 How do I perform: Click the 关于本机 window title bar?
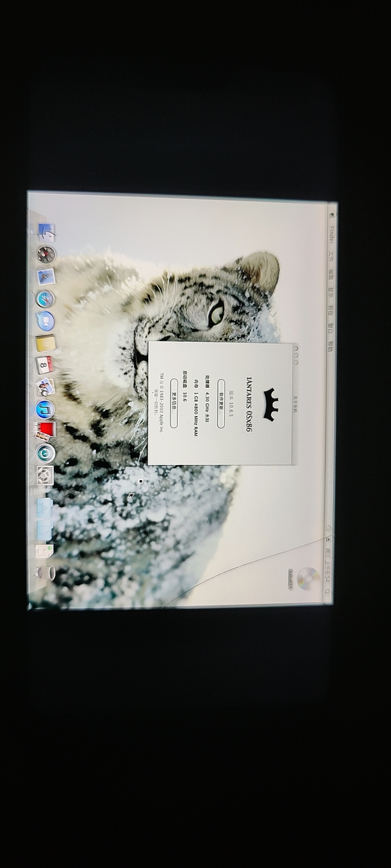point(295,404)
